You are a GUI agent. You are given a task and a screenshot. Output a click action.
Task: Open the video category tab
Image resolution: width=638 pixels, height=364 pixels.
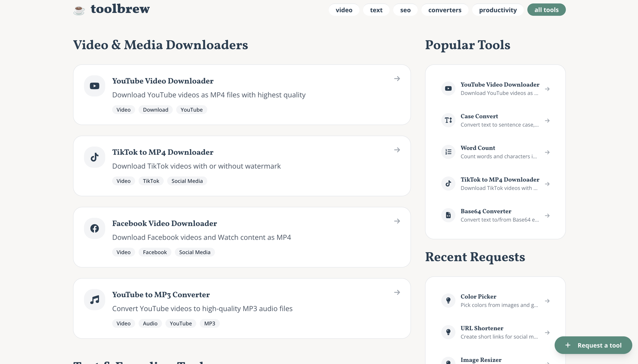pyautogui.click(x=344, y=10)
